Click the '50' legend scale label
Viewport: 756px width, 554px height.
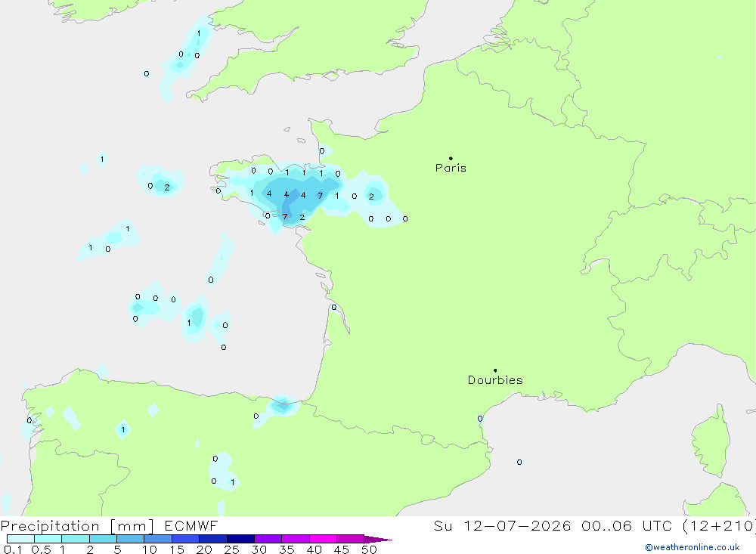pos(369,549)
